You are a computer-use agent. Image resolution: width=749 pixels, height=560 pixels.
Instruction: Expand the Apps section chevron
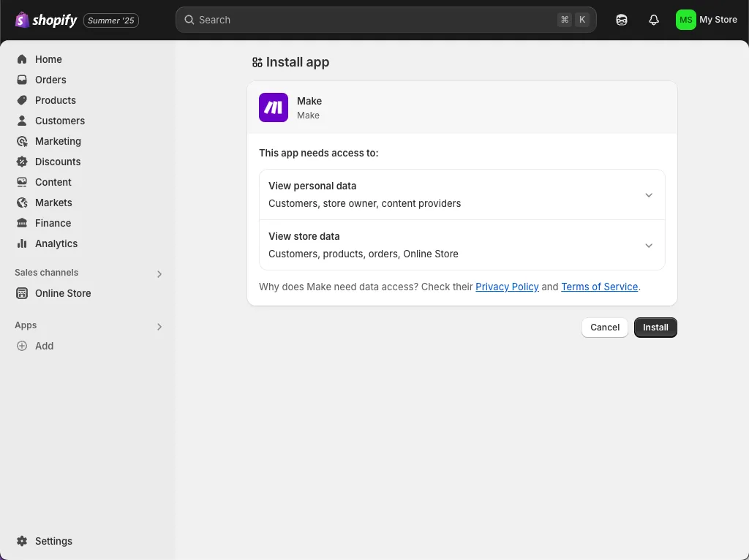click(159, 327)
